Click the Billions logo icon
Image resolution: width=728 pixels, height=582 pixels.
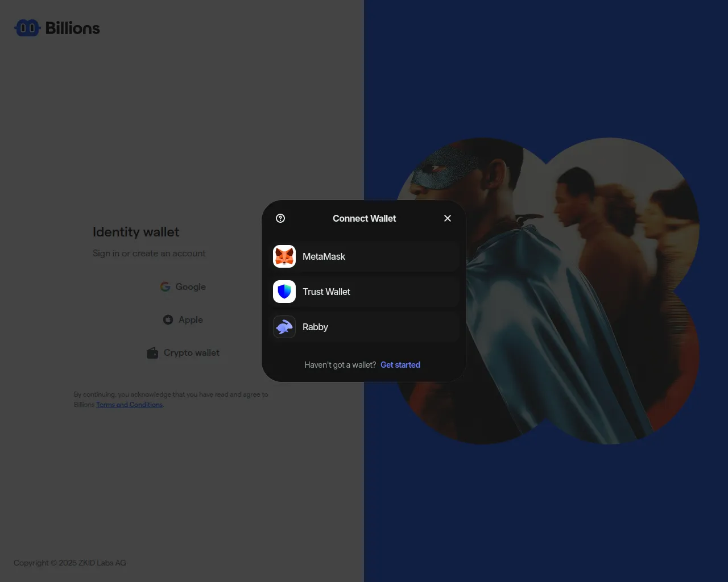click(x=27, y=28)
